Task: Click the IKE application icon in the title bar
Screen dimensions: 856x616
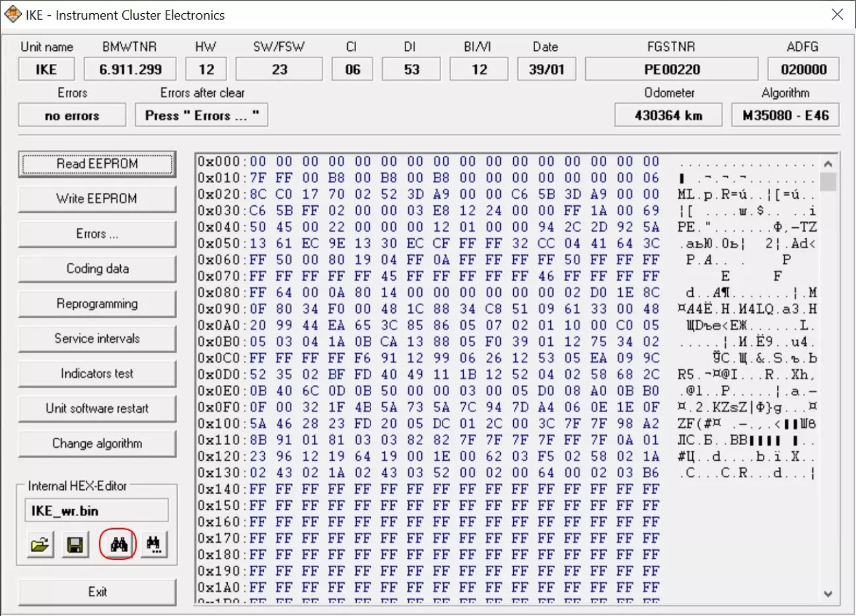Action: point(13,15)
